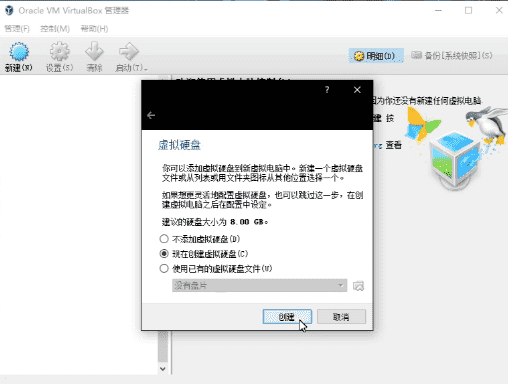
Task: Maximize the VirtualBox manager window
Action: point(468,10)
